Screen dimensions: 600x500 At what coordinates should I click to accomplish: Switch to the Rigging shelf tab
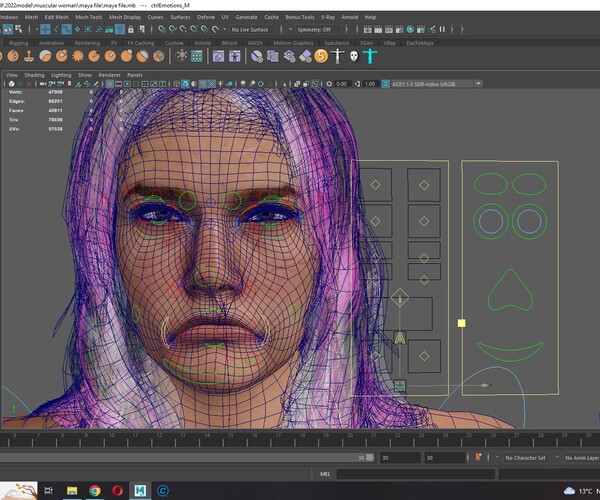pos(18,43)
